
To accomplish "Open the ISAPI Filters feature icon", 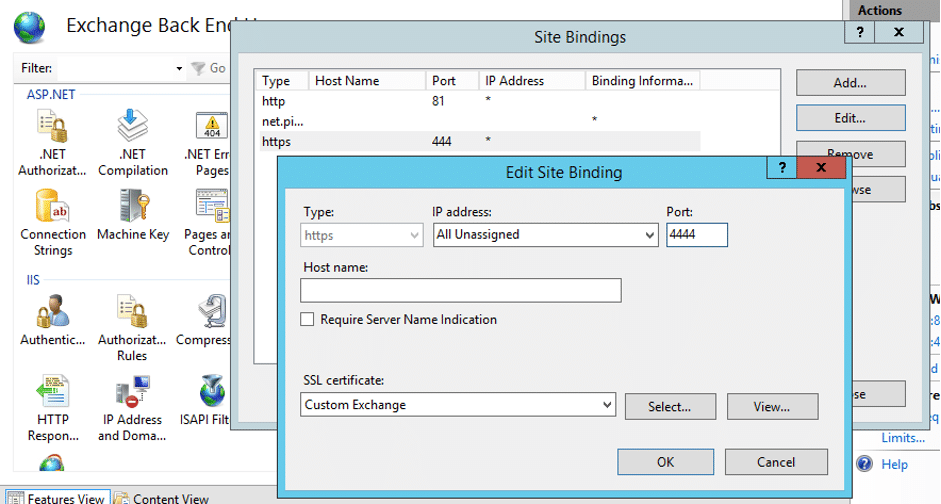I will coord(212,391).
